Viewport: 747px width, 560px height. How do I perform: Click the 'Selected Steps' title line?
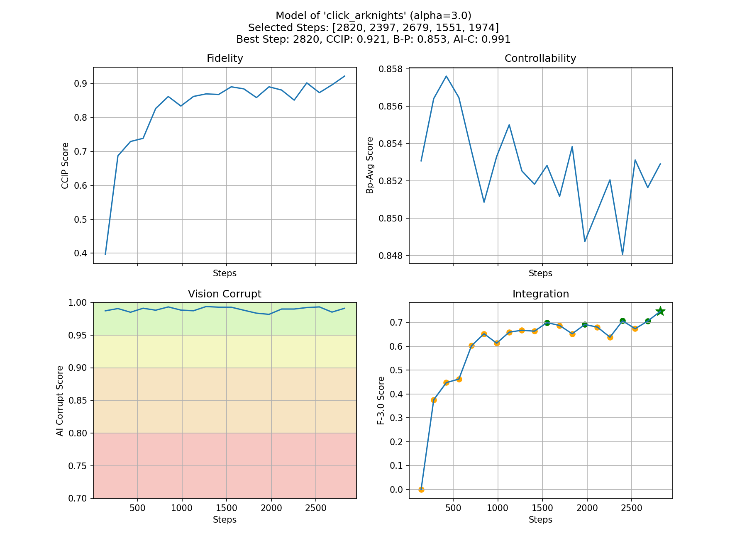[x=373, y=27]
